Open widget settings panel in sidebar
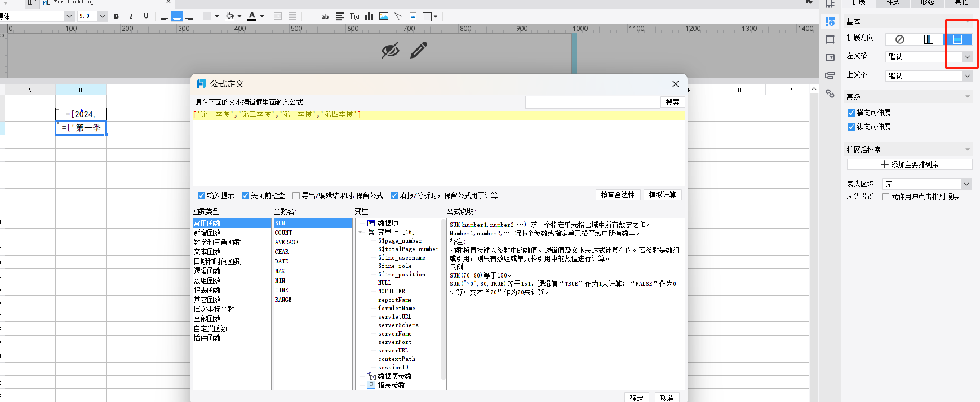 (x=830, y=57)
